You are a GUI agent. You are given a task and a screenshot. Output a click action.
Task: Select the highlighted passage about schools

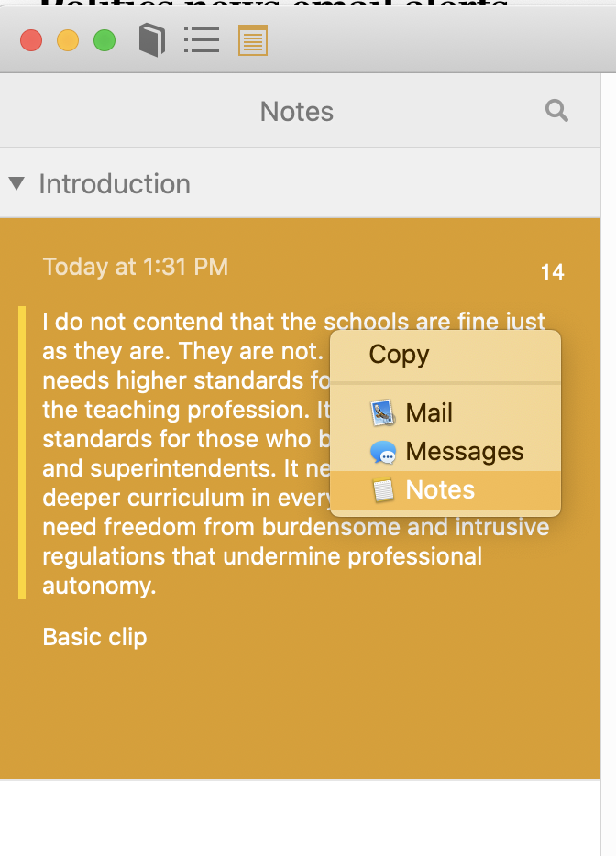coord(295,454)
